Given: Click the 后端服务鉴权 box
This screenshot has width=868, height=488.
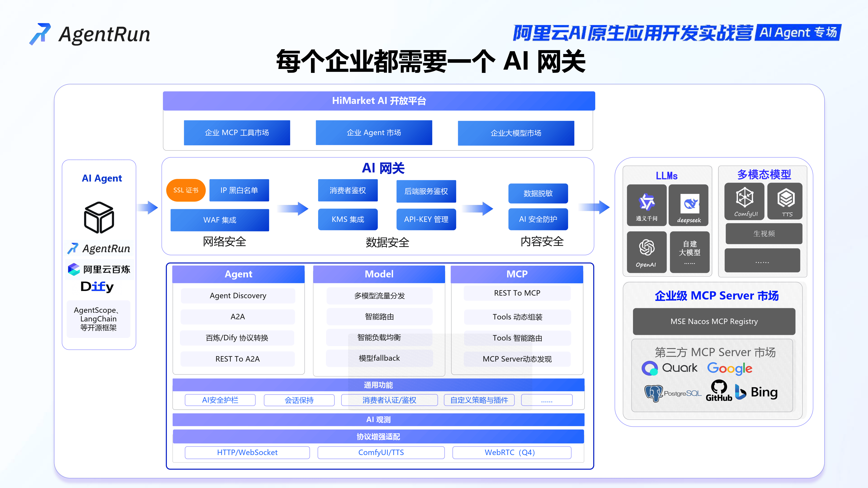Looking at the screenshot, I should click(426, 191).
